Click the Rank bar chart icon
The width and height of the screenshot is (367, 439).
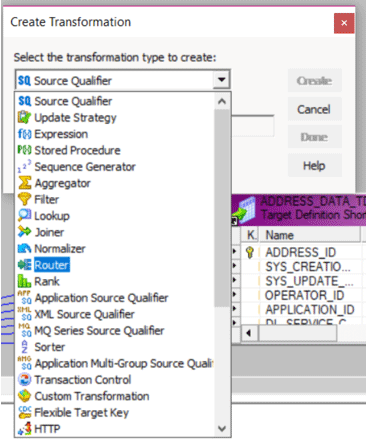coord(24,281)
